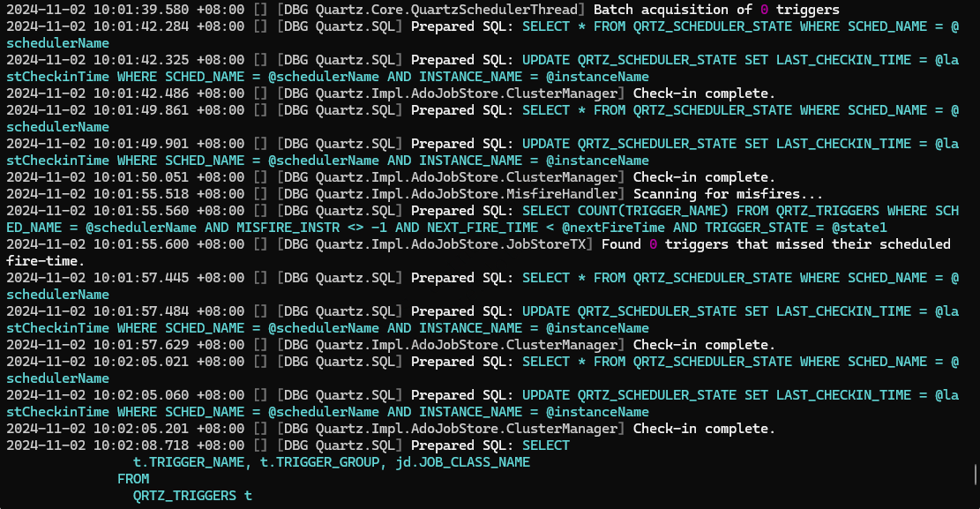The height and width of the screenshot is (509, 980).
Task: Click 't.TRIGGER_NAME,' column text
Action: 192,462
